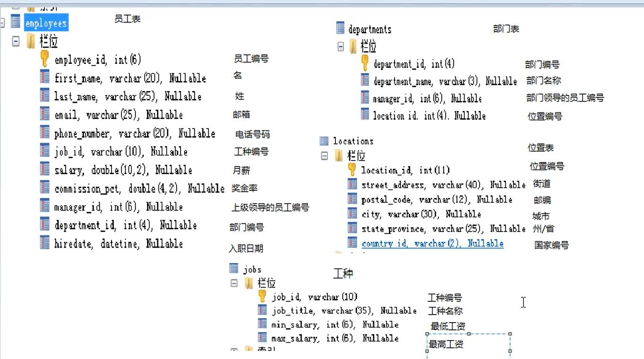This screenshot has height=359, width=644.
Task: Collapse the employees 栏位 folder
Action: (16, 41)
